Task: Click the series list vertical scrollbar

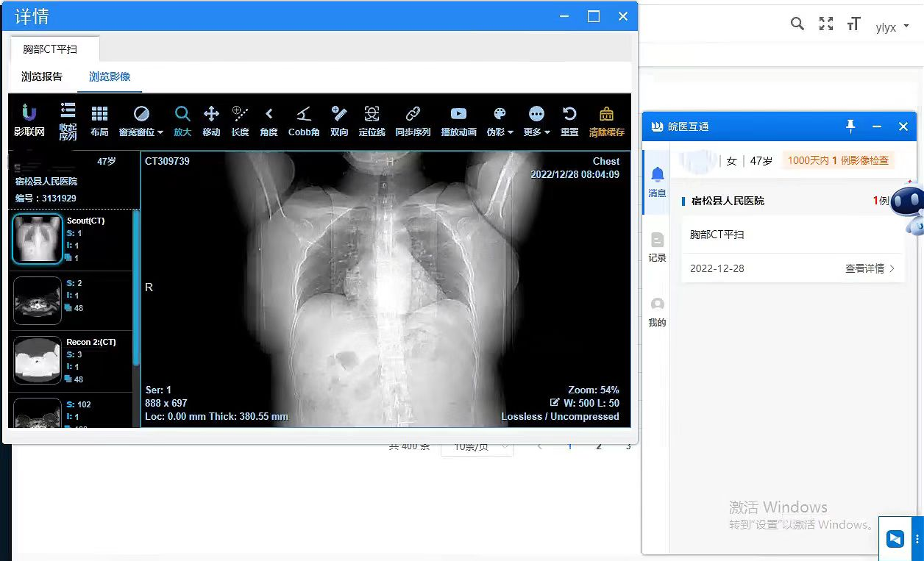Action: point(136,287)
